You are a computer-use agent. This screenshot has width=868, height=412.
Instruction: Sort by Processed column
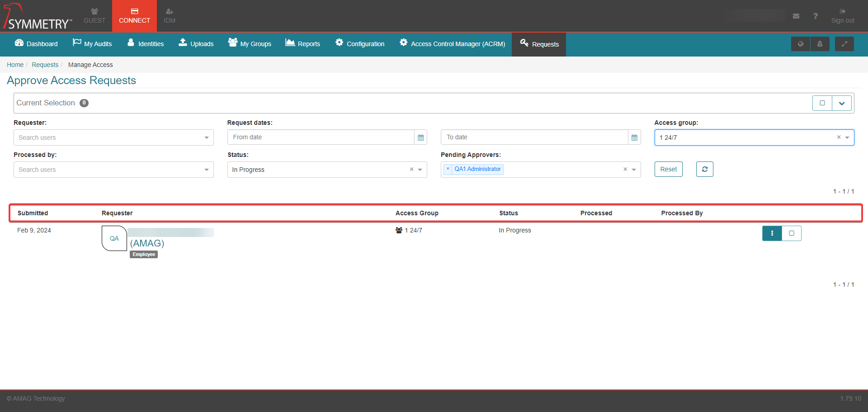click(x=596, y=213)
